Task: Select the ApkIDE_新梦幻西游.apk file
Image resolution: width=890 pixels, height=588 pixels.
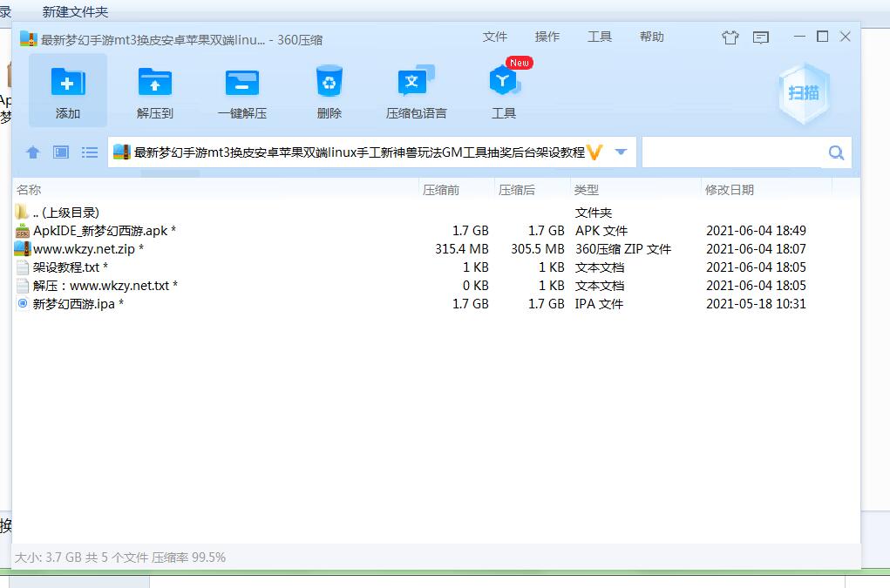Action: [99, 231]
